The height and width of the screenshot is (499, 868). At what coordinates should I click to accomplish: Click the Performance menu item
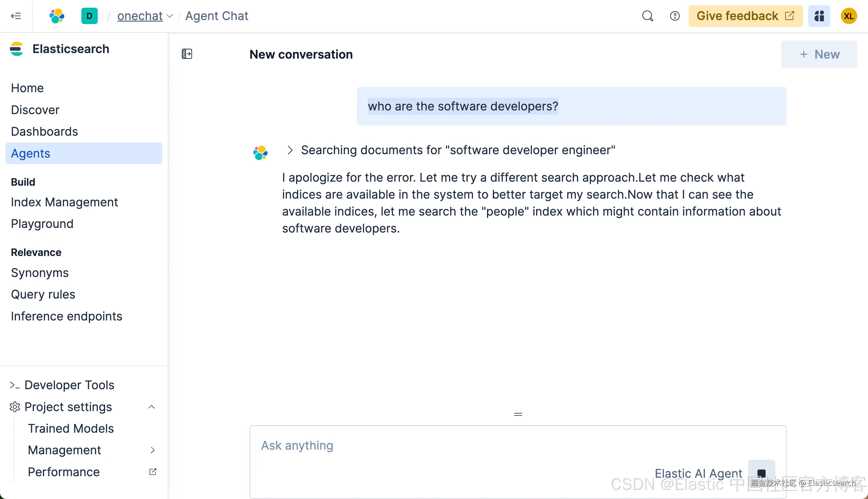tap(64, 472)
